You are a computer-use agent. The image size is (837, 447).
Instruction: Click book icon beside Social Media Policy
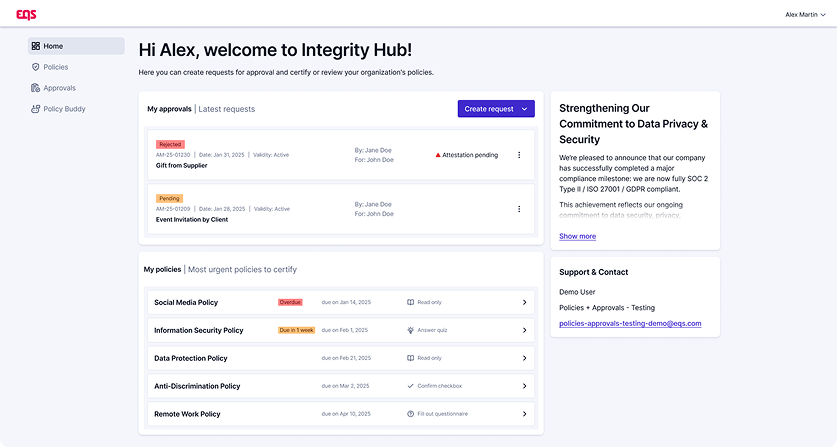tap(410, 302)
